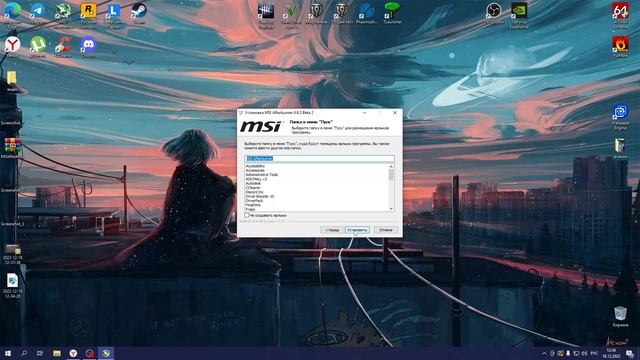The height and width of the screenshot is (360, 640).
Task: Select 'Administrative Tools' in the folder list
Action: 262,175
